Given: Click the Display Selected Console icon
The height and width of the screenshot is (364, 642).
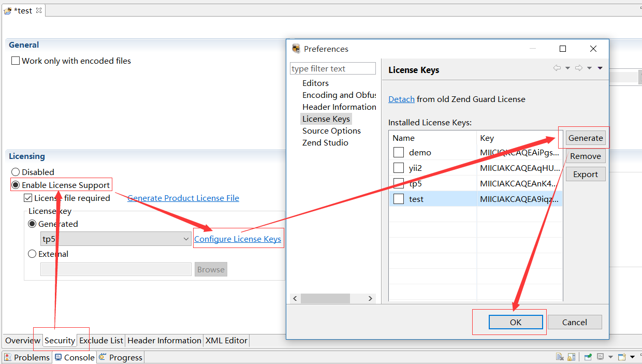Looking at the screenshot, I should pos(600,357).
